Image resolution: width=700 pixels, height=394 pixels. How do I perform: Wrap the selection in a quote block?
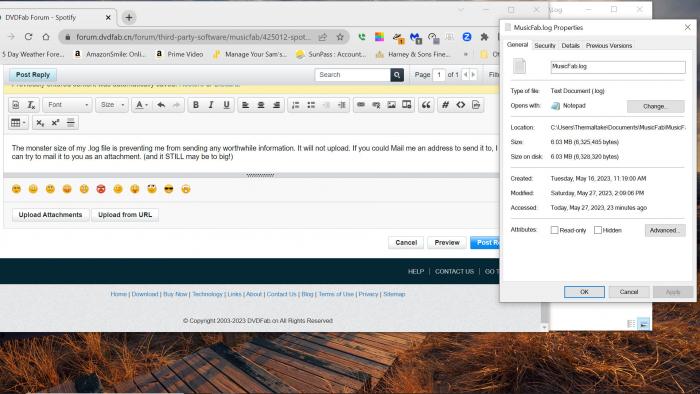tap(426, 105)
